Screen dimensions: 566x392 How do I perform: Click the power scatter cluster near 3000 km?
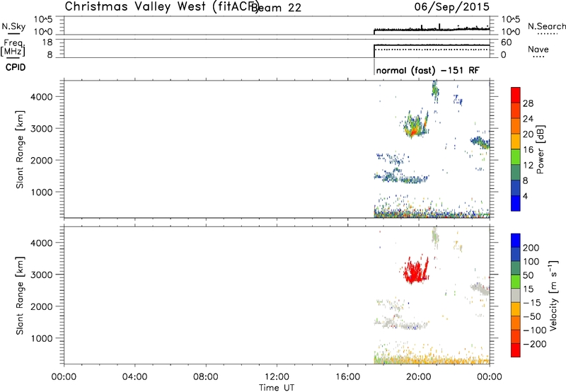416,125
